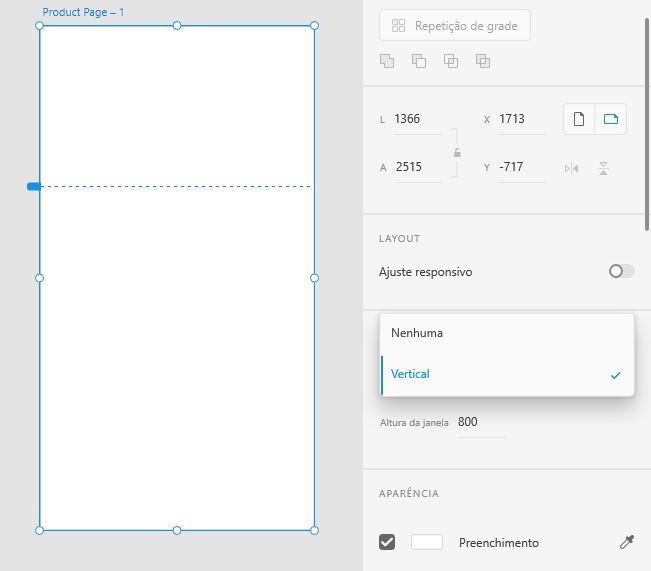Edit the X position field showing 1713

pyautogui.click(x=522, y=119)
